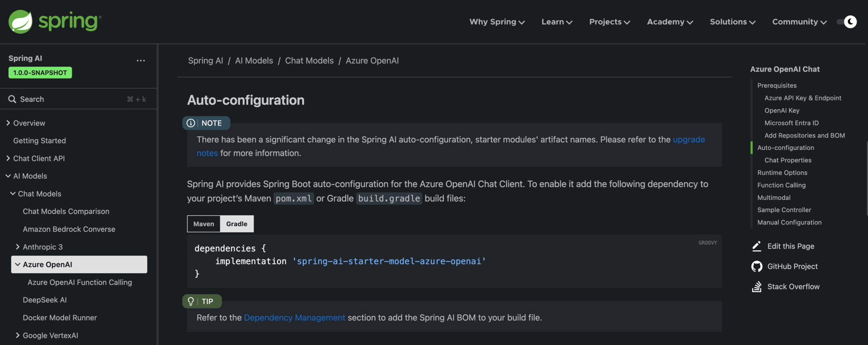
Task: Click the 1.0.0-SNAPSHOT version badge
Action: tap(40, 73)
